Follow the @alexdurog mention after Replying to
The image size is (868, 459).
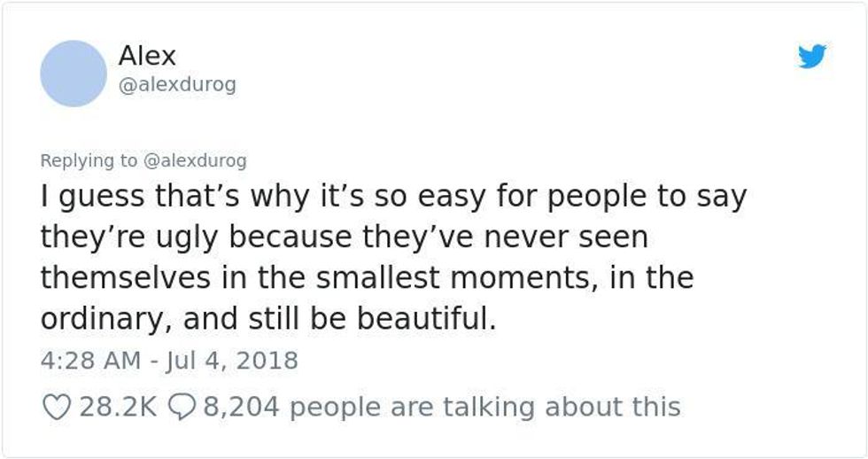pyautogui.click(x=195, y=160)
